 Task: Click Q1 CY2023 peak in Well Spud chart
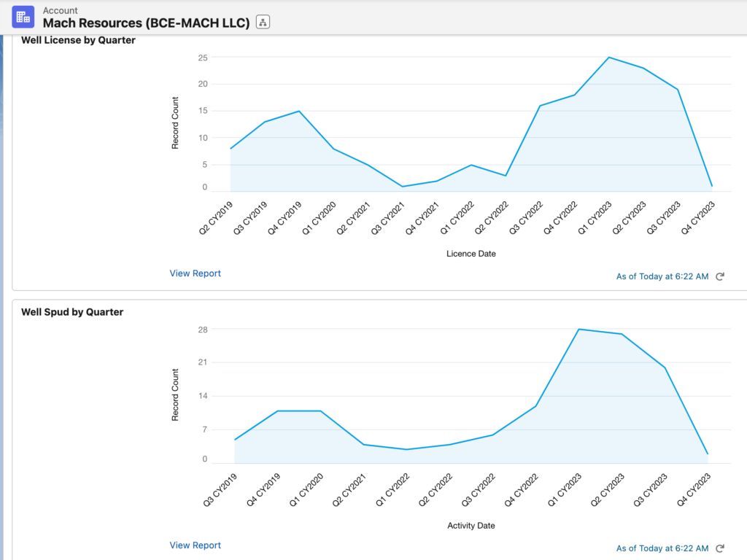point(578,329)
